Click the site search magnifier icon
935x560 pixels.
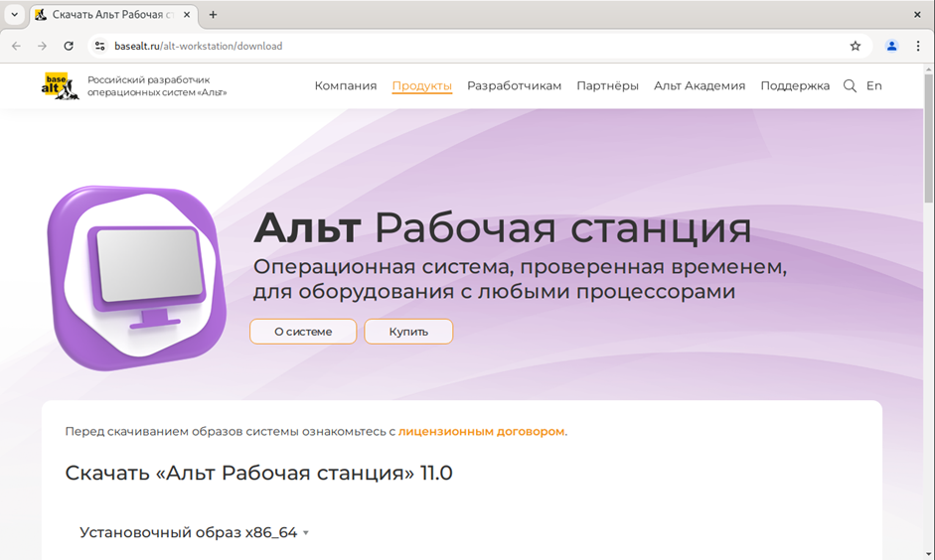(x=850, y=86)
